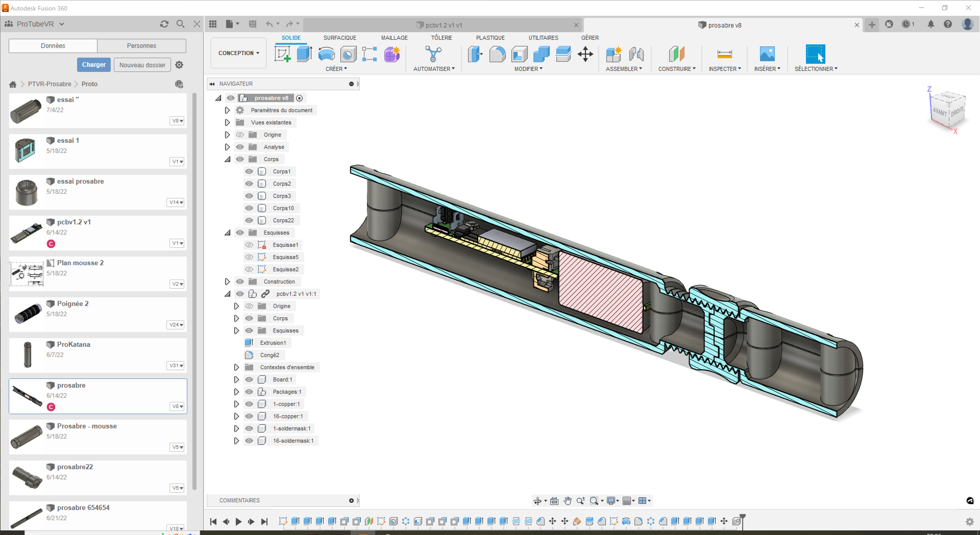Activate prosabre v8 radio button

pos(299,98)
